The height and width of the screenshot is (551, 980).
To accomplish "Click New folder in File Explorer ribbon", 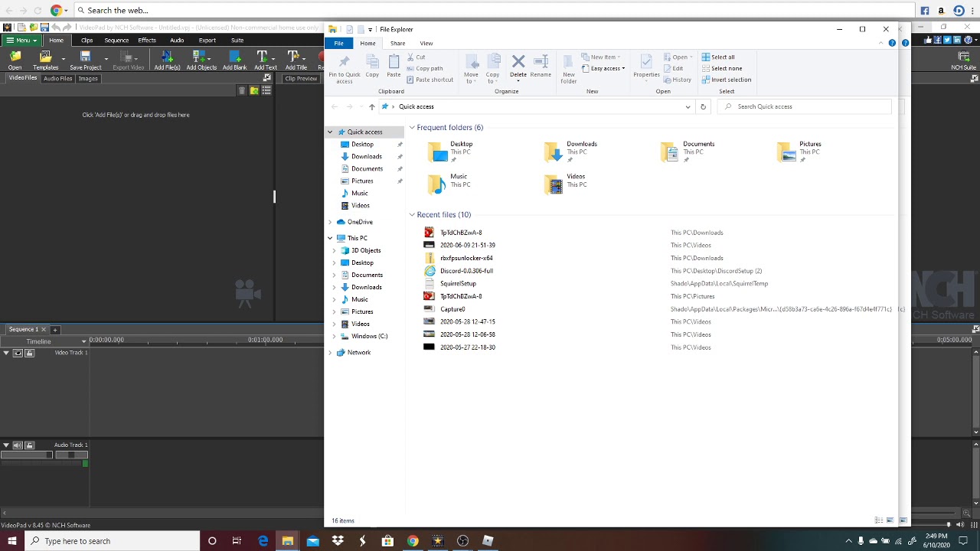I will coord(569,69).
